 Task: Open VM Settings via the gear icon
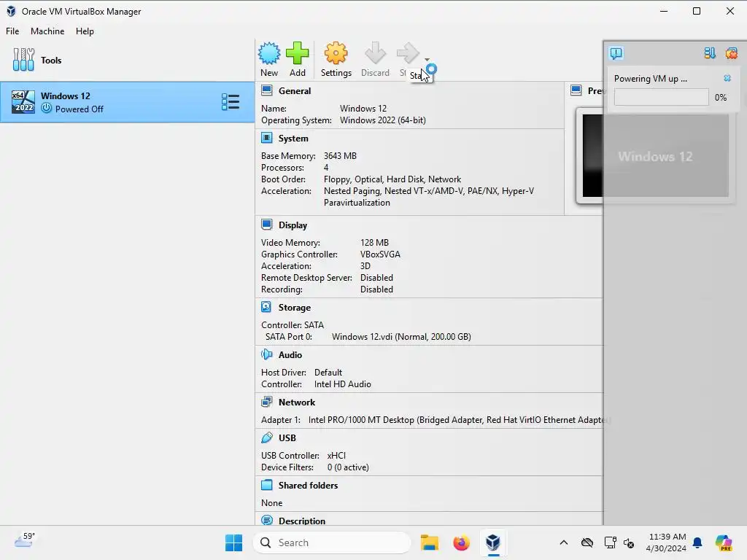tap(336, 53)
